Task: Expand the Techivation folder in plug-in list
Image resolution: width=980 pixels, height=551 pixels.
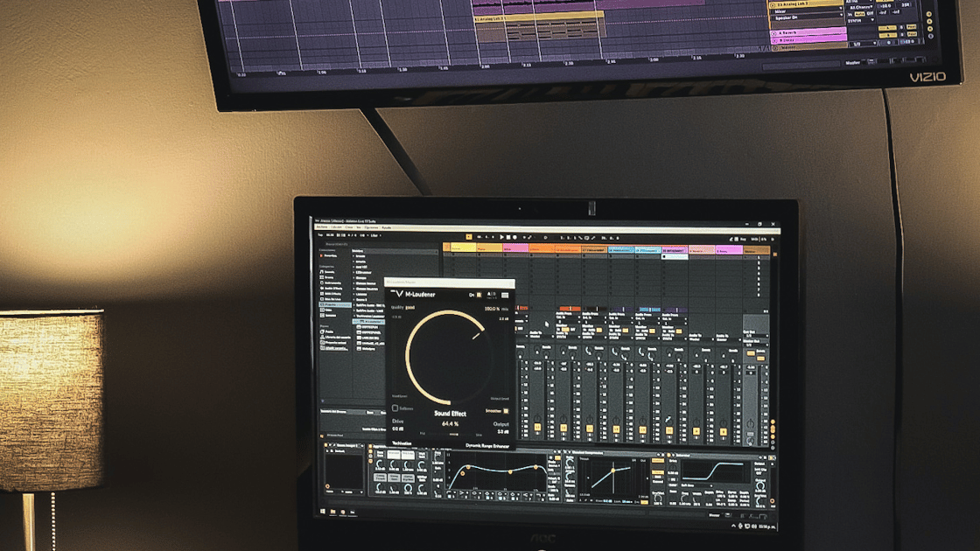Action: [x=355, y=316]
